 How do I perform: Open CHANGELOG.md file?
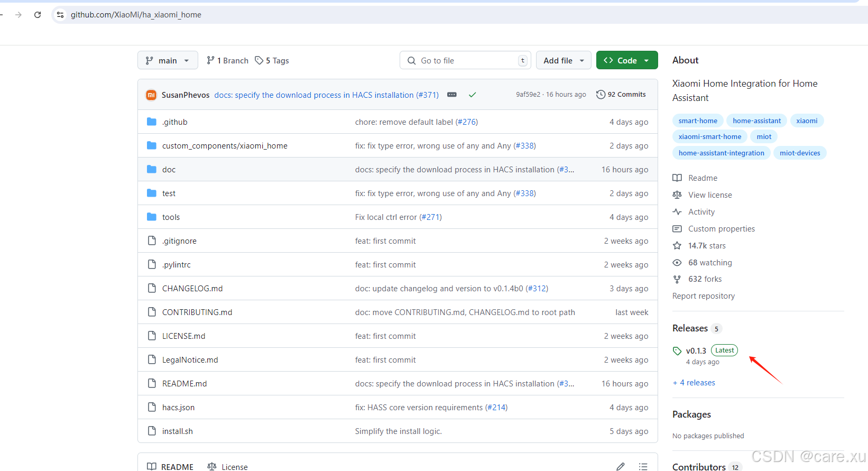192,288
